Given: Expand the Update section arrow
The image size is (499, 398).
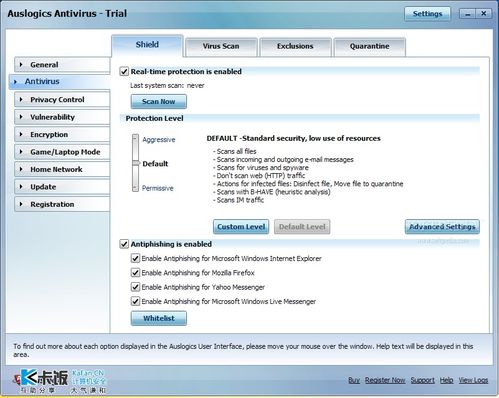Looking at the screenshot, I should (x=21, y=186).
